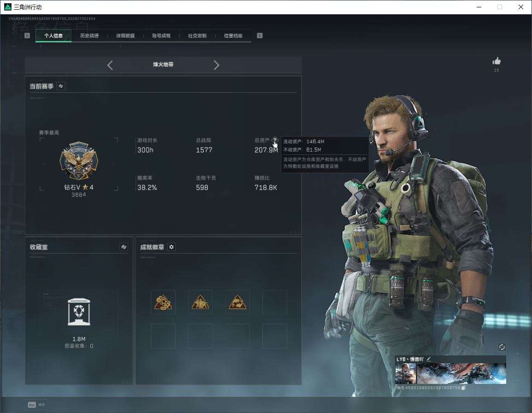This screenshot has width=532, height=413.
Task: Copy the player ID number
Action: [x=463, y=388]
